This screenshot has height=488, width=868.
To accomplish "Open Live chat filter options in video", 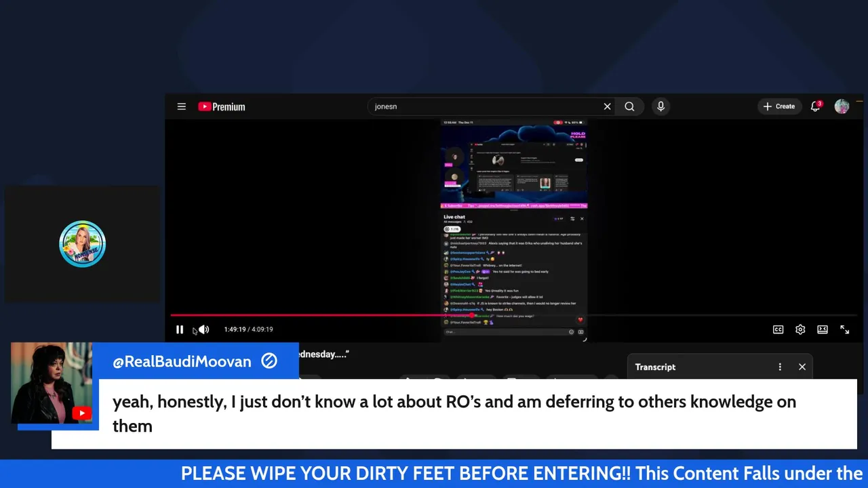I will pos(572,218).
